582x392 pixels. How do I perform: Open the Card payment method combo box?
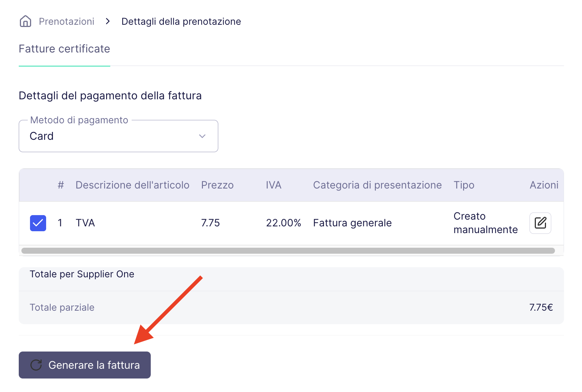point(118,136)
